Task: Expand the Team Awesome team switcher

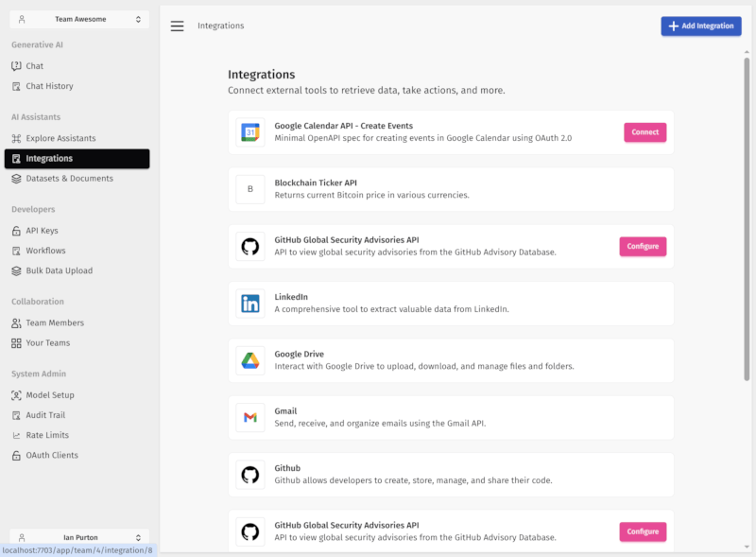Action: (79, 19)
